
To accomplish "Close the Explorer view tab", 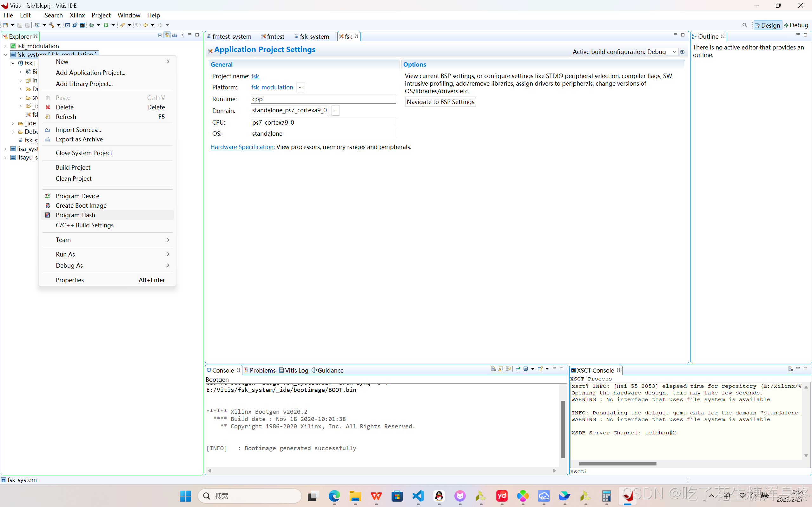I will [x=36, y=36].
